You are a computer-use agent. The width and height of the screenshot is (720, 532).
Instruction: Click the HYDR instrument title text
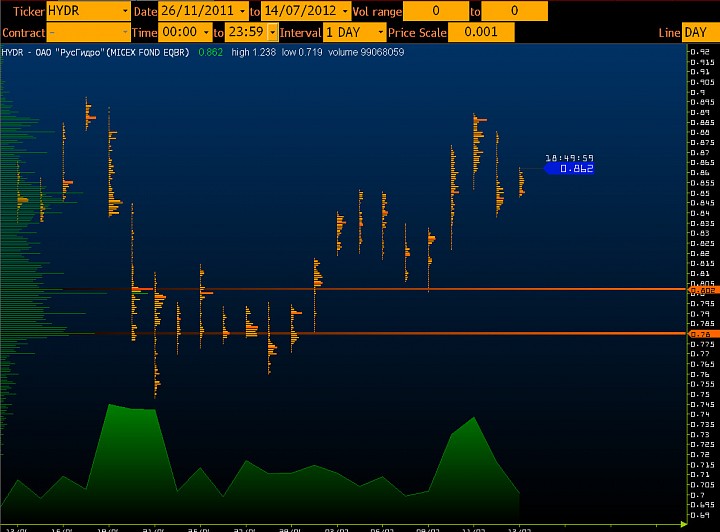[x=95, y=52]
